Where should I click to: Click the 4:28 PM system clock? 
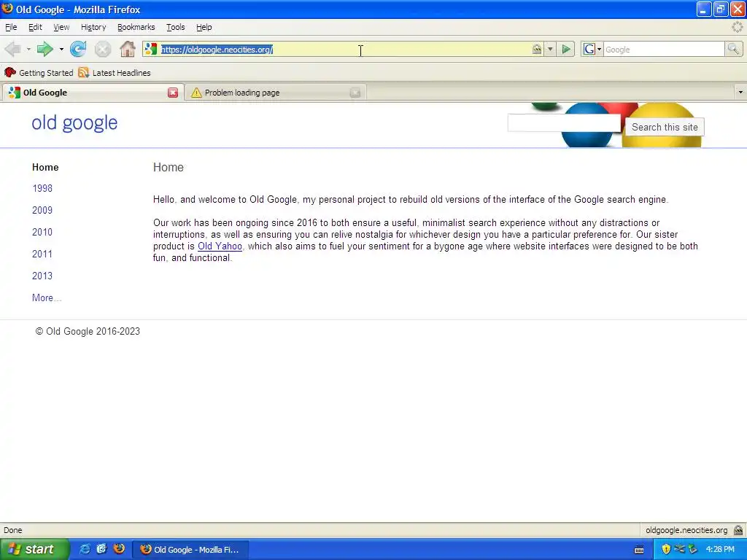pos(720,549)
